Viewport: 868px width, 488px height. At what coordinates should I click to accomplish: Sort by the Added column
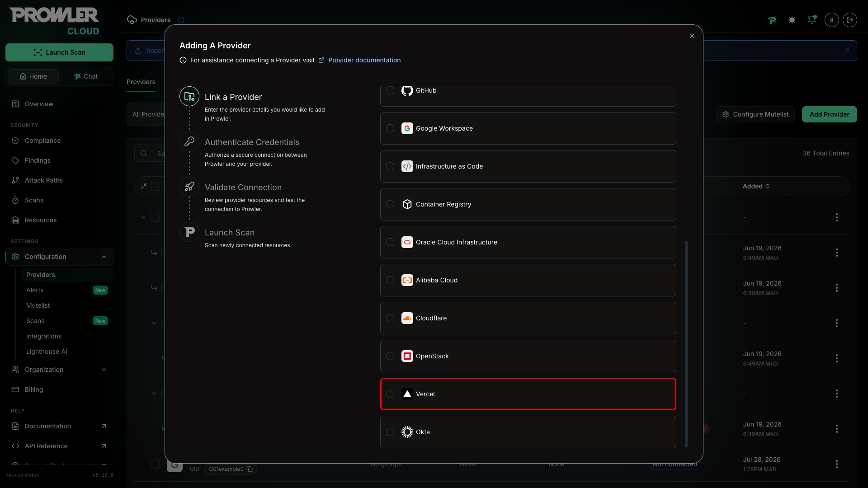point(756,186)
